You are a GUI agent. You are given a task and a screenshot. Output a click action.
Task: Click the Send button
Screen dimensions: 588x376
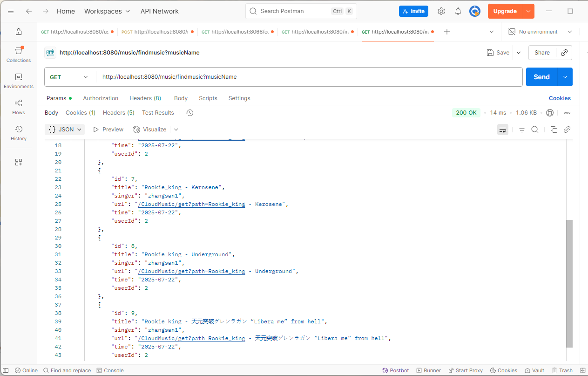point(542,77)
